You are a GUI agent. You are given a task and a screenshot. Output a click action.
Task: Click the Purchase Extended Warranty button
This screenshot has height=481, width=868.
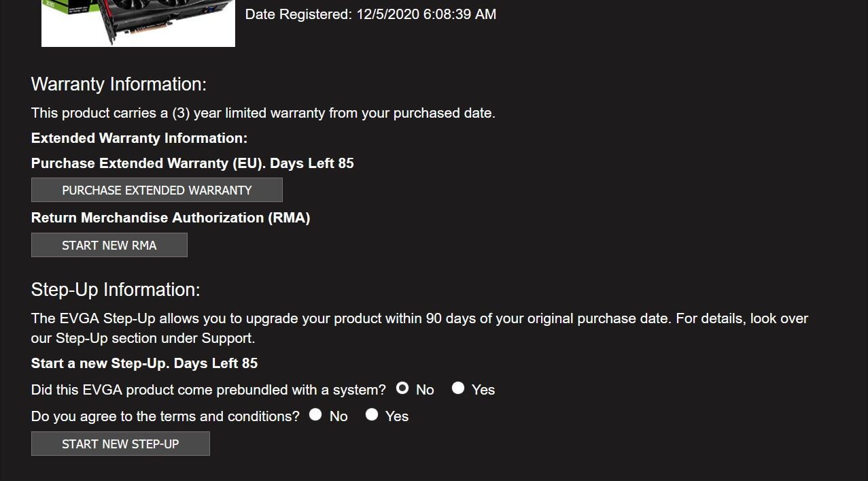point(157,190)
